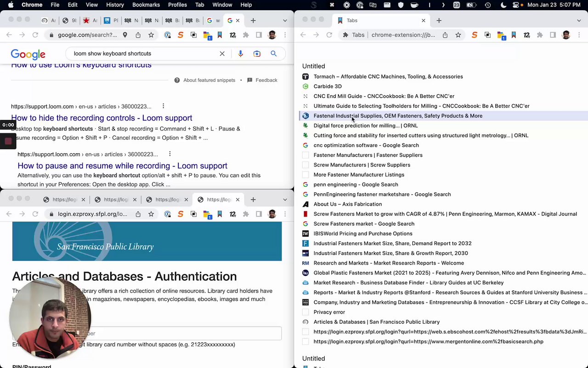Share the Google search page via share icon

[138, 35]
